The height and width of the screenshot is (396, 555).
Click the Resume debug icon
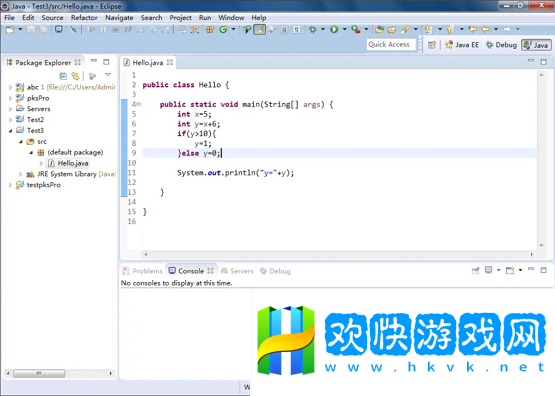click(x=91, y=30)
